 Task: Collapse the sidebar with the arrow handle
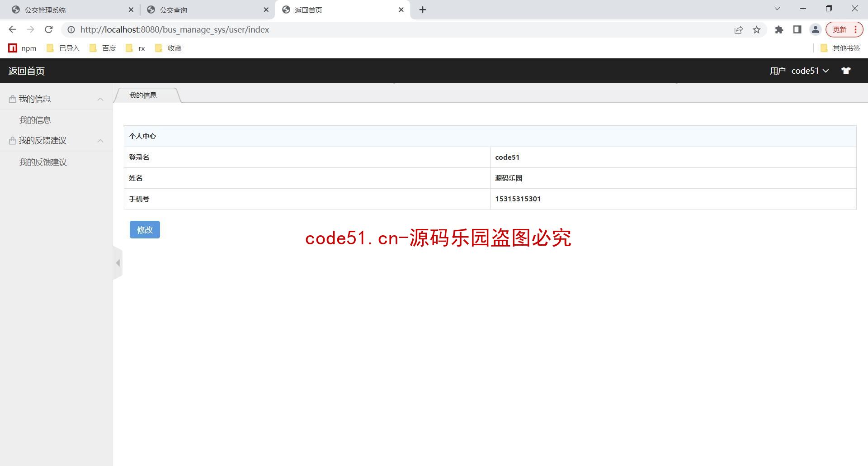(118, 263)
